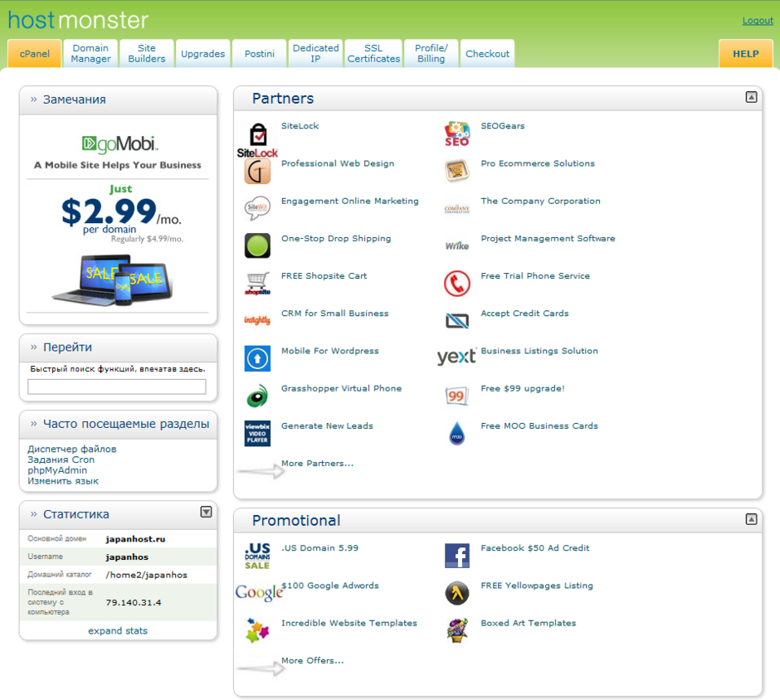Click the Facebook logo icon
This screenshot has height=700, width=780.
(456, 556)
